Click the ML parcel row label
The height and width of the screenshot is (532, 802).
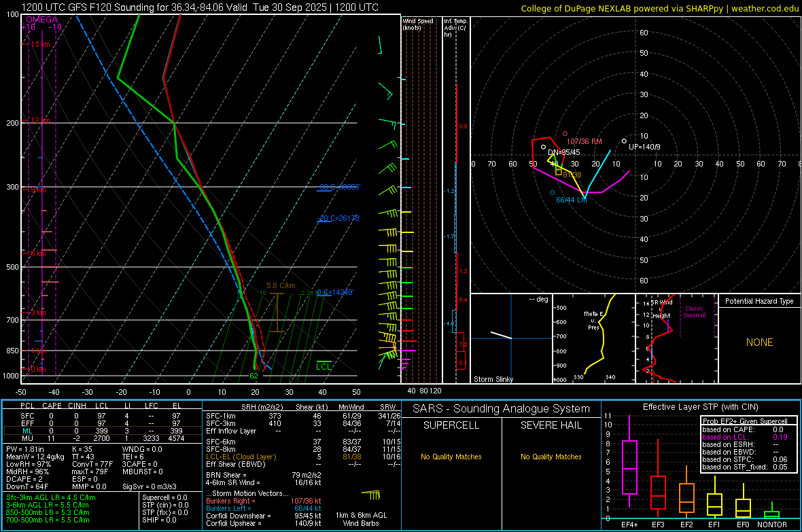[x=27, y=431]
